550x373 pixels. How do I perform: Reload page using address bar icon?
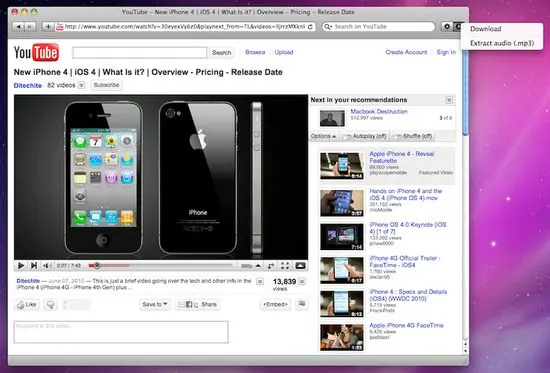coord(310,27)
